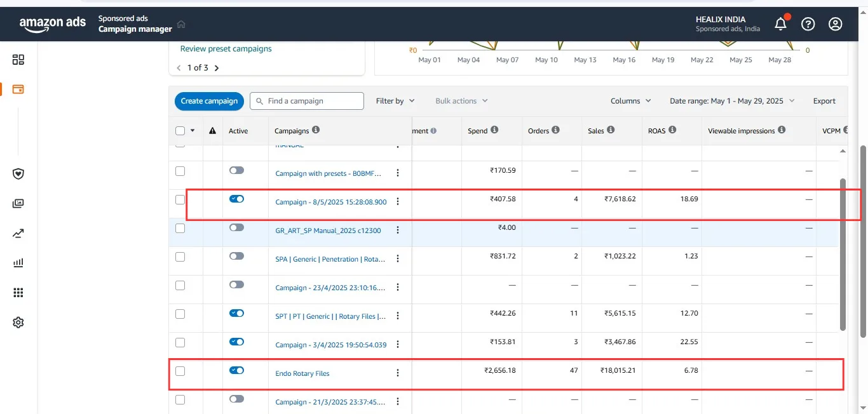
Task: Check the box for Campaign - 3/4/2025 19:50:54.039
Action: click(180, 343)
